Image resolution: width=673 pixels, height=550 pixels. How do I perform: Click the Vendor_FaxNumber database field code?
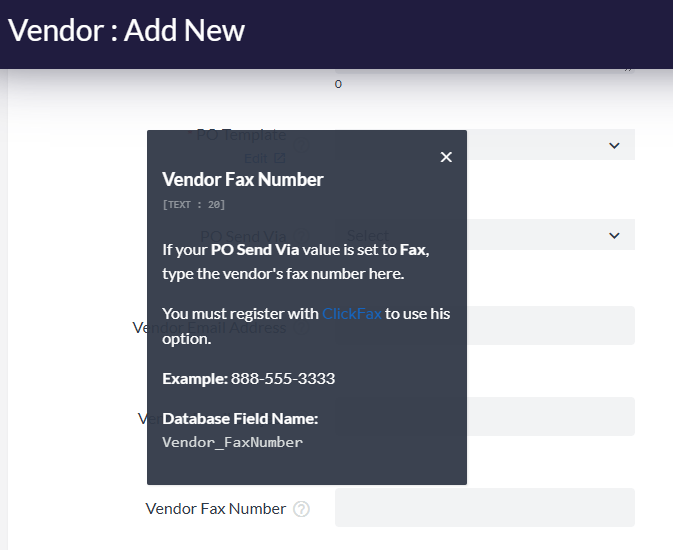232,442
